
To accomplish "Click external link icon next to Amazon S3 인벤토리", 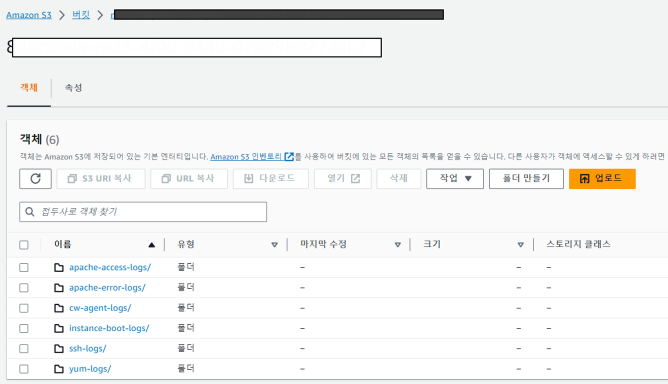I will (289, 156).
